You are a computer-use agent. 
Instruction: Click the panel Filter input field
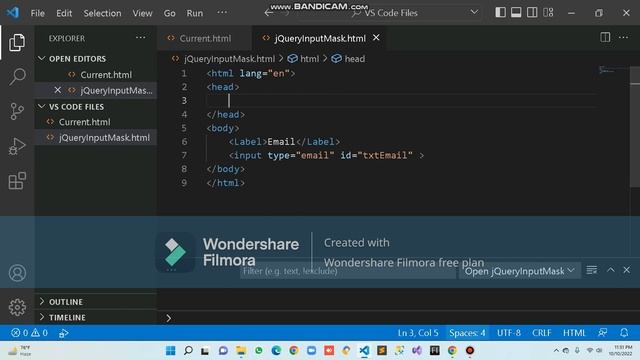click(348, 271)
